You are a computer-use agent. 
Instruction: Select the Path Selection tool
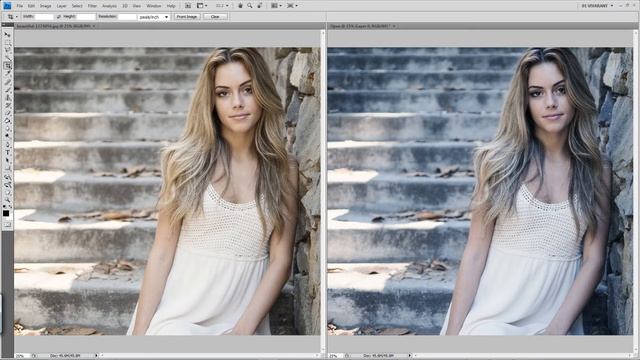(x=7, y=160)
